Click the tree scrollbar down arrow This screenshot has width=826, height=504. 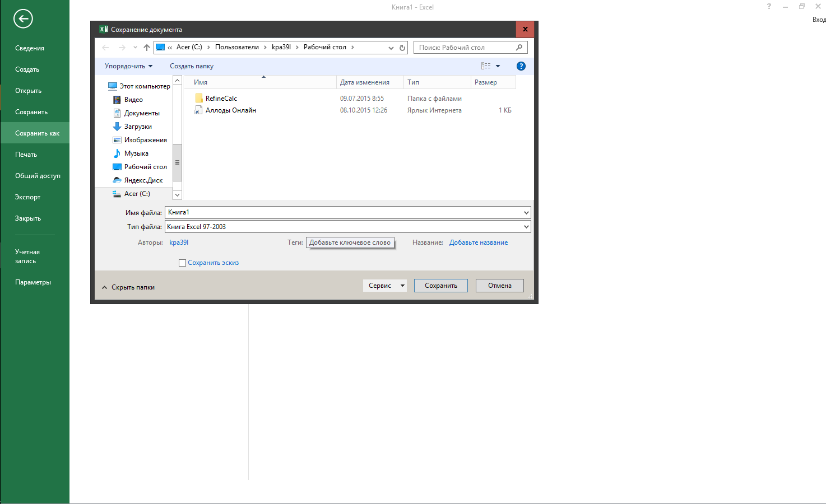[x=178, y=195]
